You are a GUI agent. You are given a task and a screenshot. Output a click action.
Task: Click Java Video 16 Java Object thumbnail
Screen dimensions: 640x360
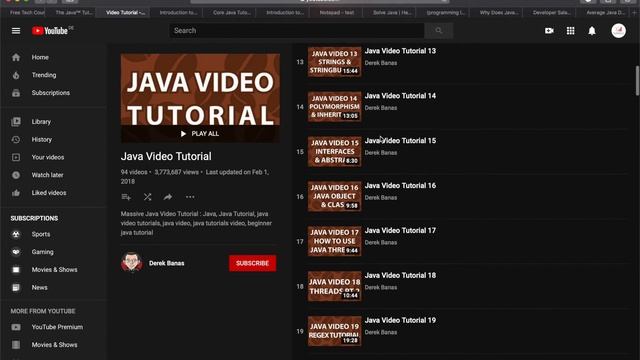coord(334,197)
